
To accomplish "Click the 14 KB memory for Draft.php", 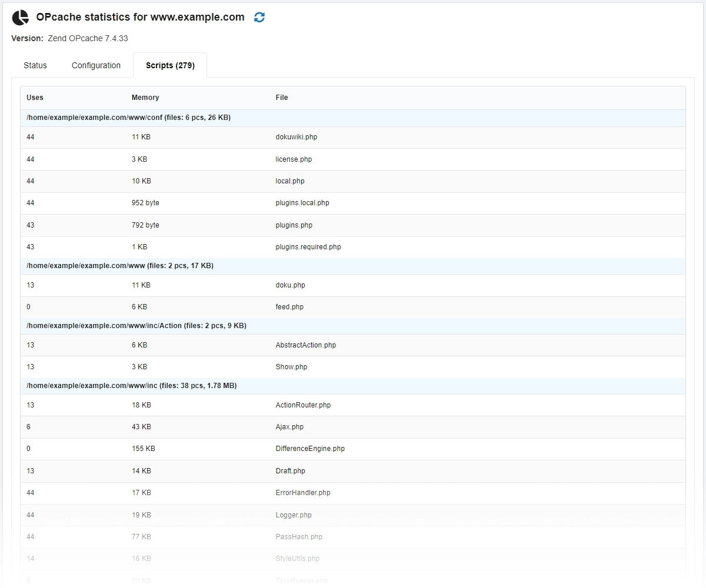I will pos(141,471).
